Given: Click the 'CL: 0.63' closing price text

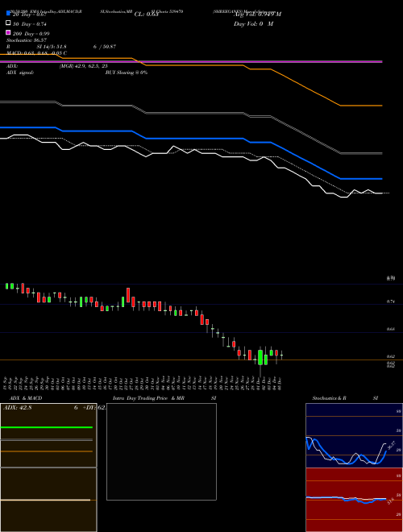Looking at the screenshot, I should tap(146, 15).
